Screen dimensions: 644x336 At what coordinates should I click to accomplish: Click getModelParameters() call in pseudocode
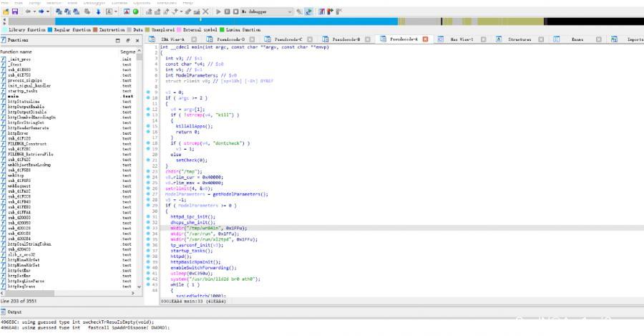pos(240,194)
